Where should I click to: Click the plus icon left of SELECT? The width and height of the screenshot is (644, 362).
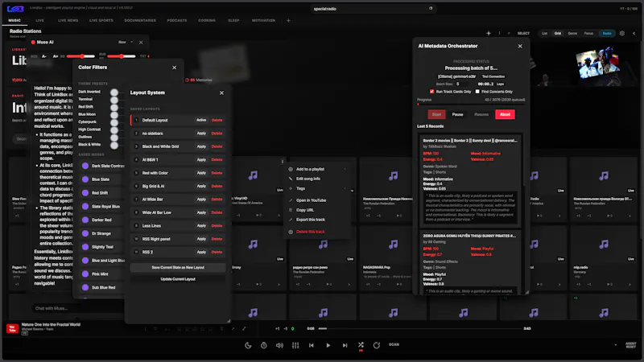click(489, 33)
